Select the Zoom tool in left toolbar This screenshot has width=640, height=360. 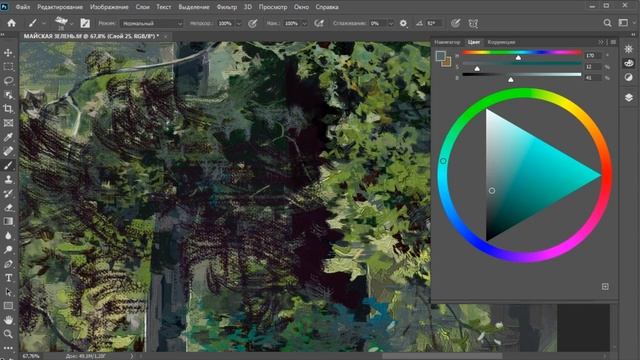8,334
